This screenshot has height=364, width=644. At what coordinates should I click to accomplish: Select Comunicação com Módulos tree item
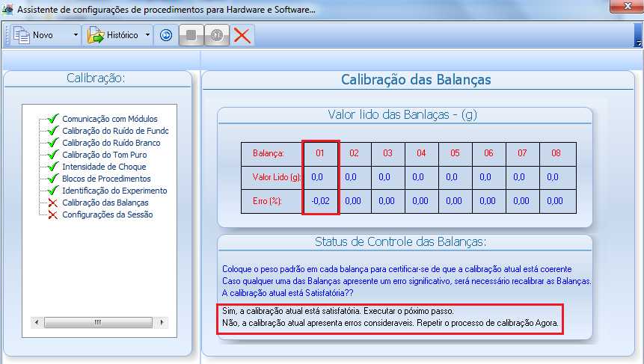110,119
